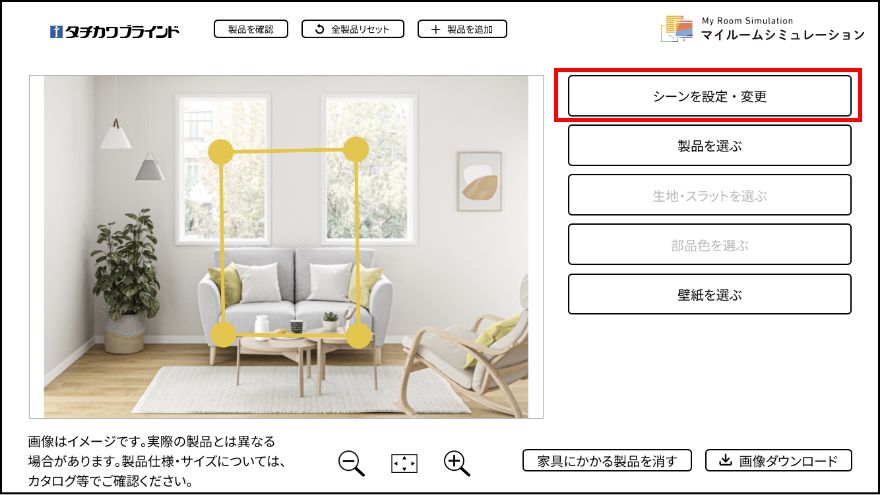The image size is (880, 495).
Task: Click the 家具にかかる製品を消す button
Action: click(x=607, y=461)
